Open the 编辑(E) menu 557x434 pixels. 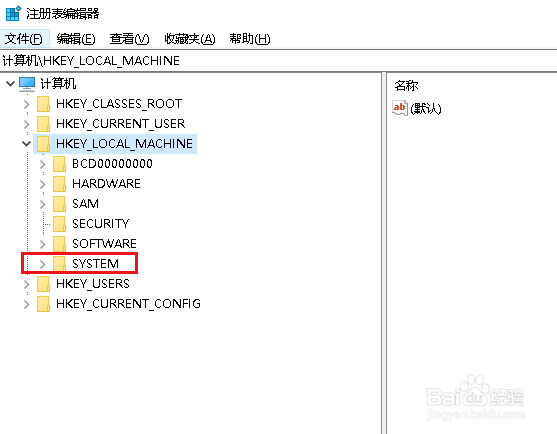(x=76, y=38)
